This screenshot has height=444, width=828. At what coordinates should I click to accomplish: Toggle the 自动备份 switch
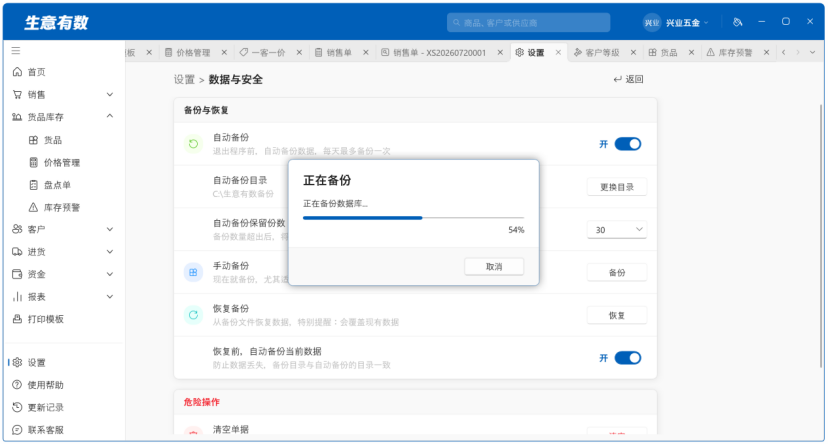point(628,144)
